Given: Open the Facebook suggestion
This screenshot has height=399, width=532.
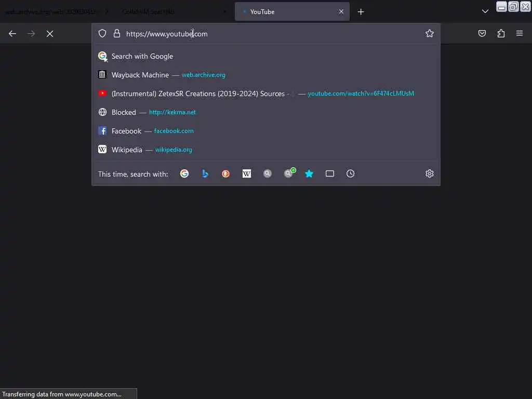Looking at the screenshot, I should [266, 131].
